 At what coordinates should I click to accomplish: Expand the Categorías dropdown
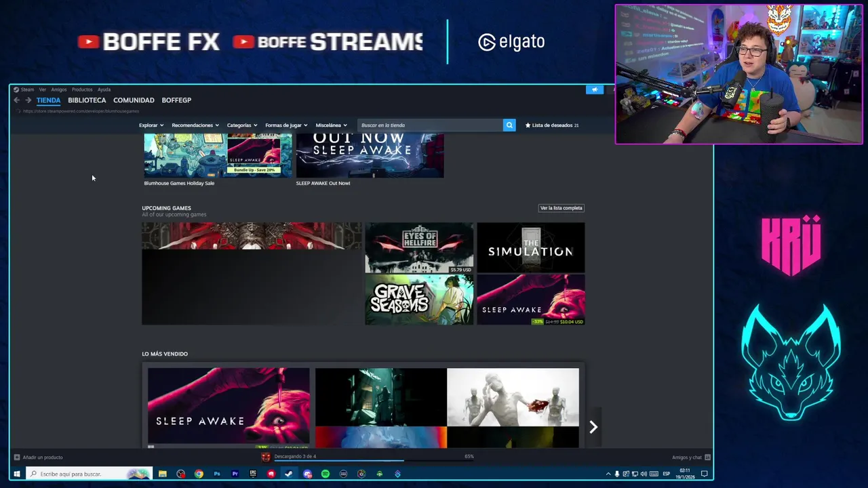click(242, 125)
